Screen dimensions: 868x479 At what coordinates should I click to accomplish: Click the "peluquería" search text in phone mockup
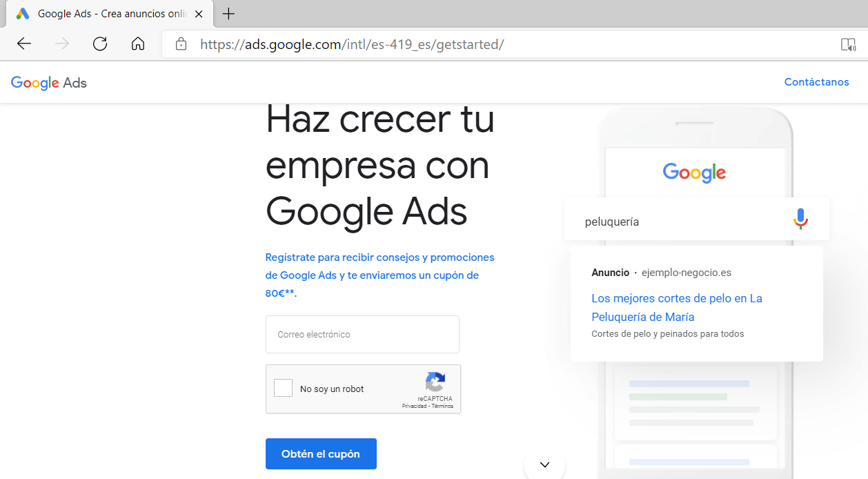click(612, 222)
